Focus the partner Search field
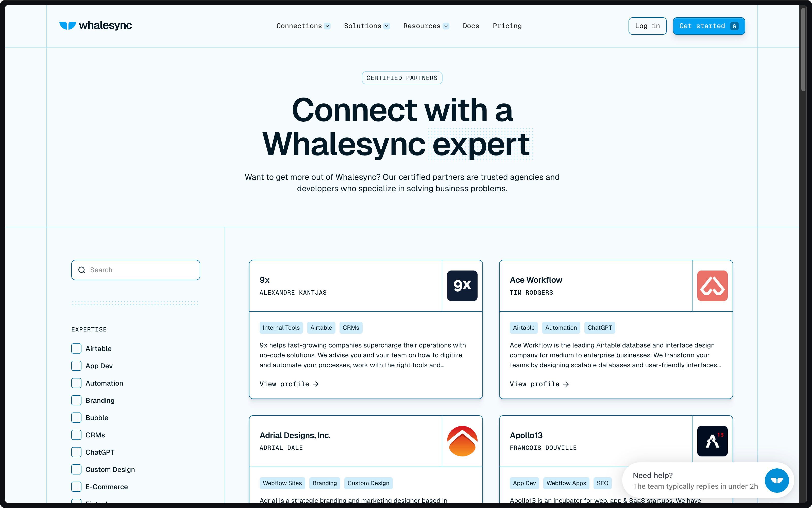This screenshot has width=812, height=508. point(136,270)
